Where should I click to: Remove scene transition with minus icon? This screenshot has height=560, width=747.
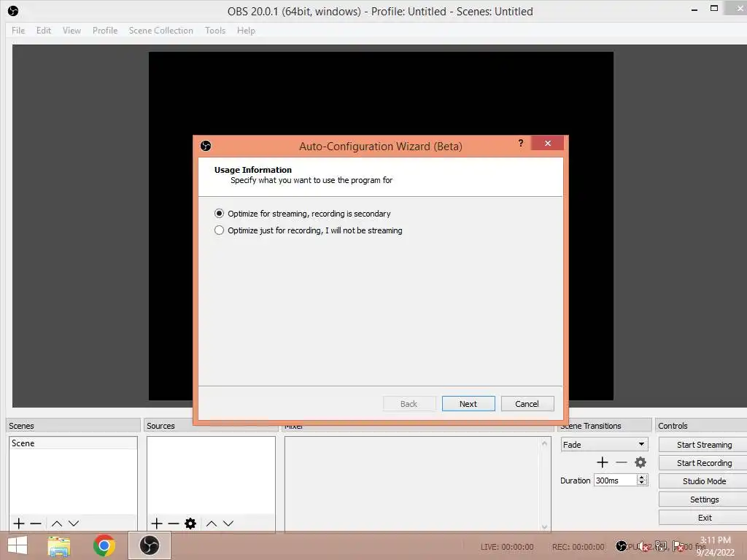622,462
